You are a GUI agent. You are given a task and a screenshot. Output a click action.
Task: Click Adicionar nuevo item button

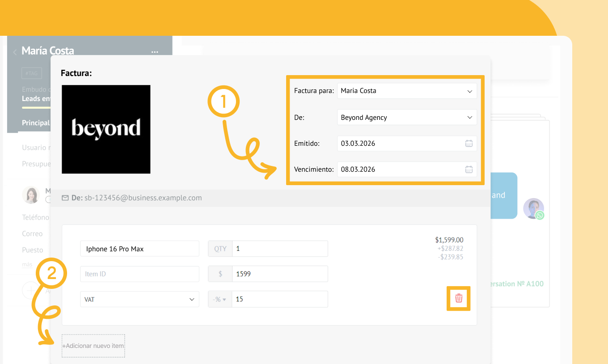coord(93,346)
